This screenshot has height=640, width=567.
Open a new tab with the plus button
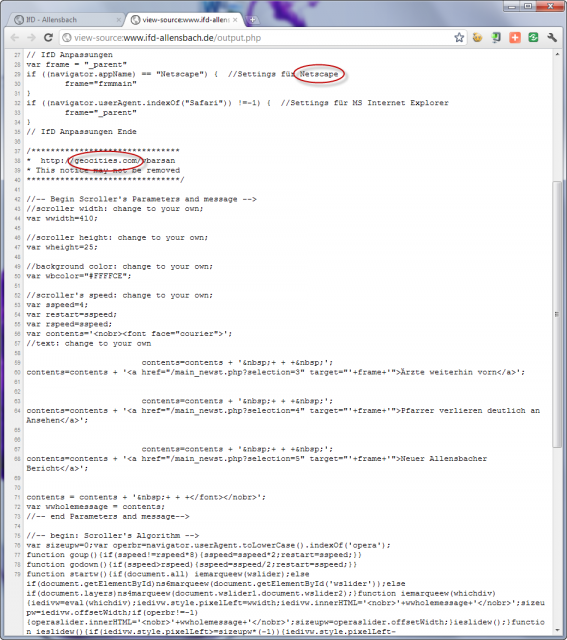pos(252,20)
